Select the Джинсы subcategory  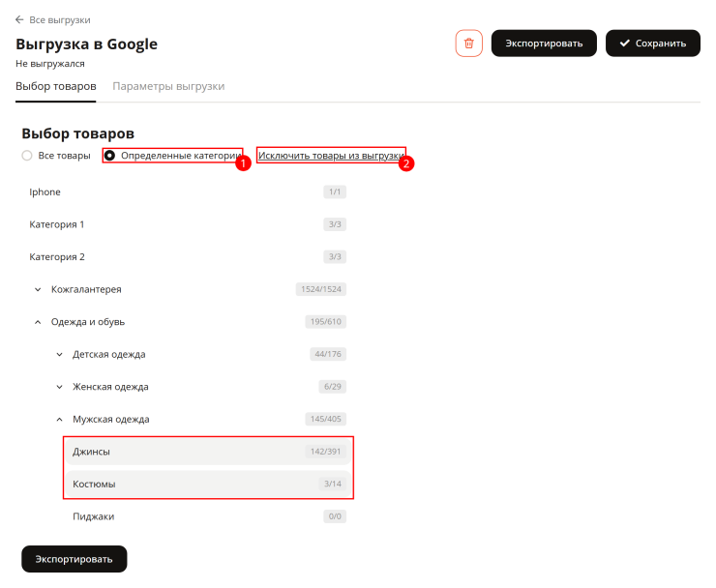[208, 452]
